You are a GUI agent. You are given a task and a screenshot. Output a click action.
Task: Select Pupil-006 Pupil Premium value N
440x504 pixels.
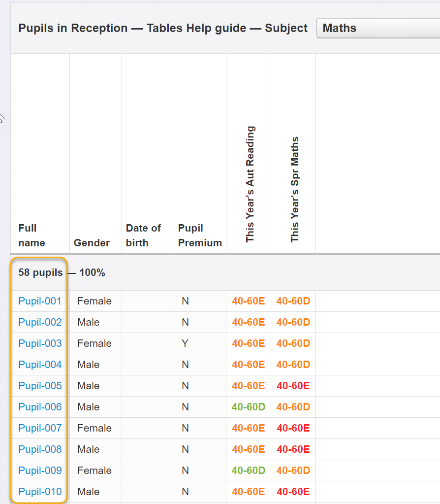pos(186,407)
